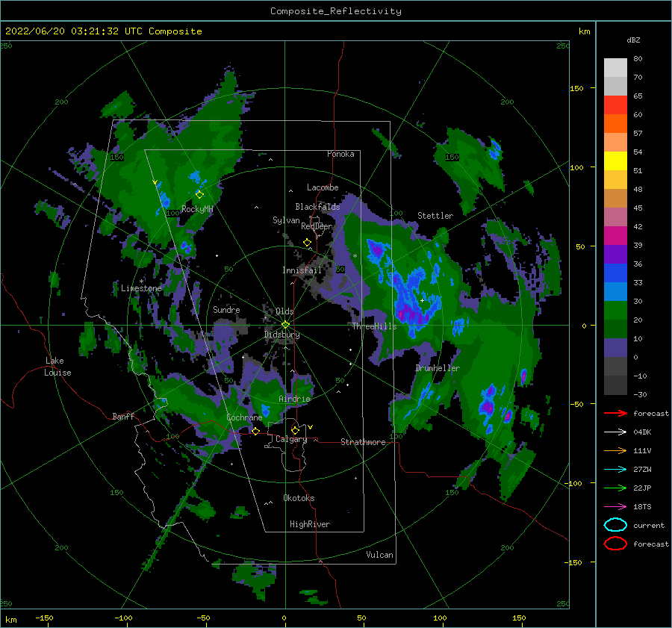Click the dark gray -30 dBZ swatch
Image resolution: width=672 pixels, height=628 pixels.
(x=615, y=385)
